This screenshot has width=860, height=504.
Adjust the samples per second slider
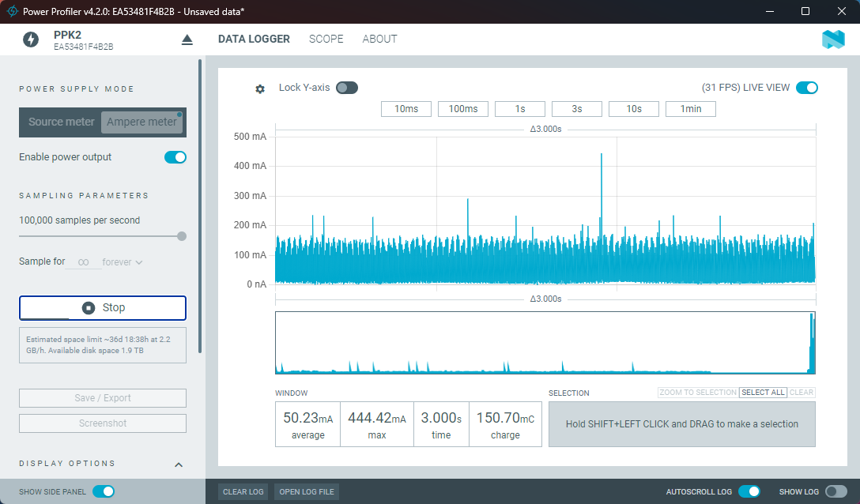[182, 235]
